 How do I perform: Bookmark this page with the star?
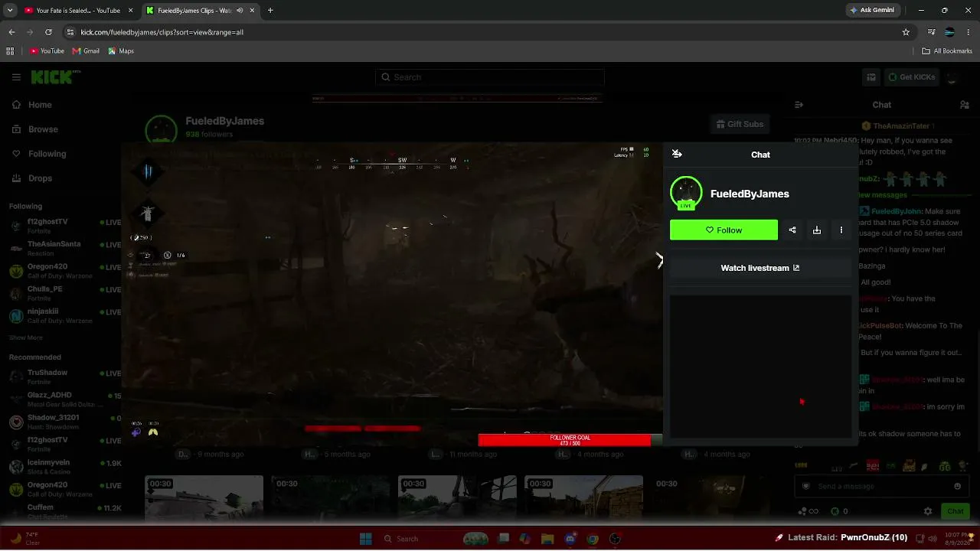point(906,32)
